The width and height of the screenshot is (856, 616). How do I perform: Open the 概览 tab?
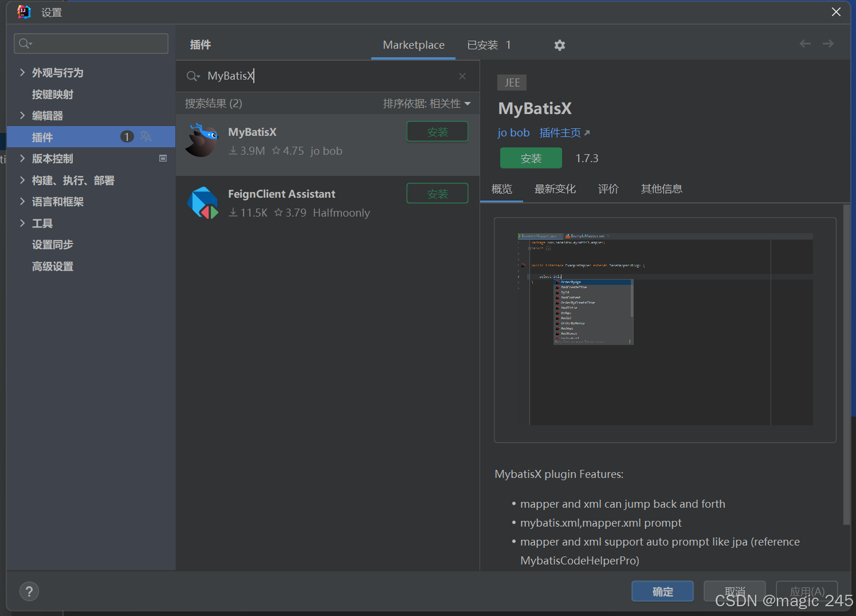[x=502, y=189]
